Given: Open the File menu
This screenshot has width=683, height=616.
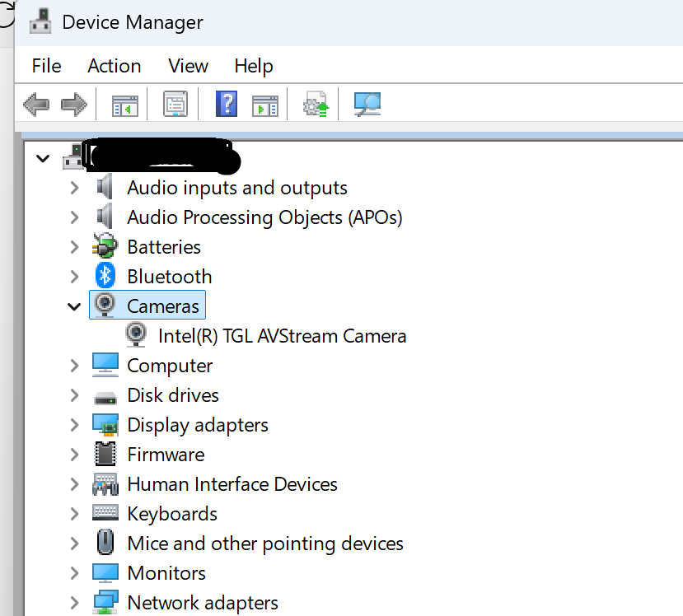Looking at the screenshot, I should point(47,66).
